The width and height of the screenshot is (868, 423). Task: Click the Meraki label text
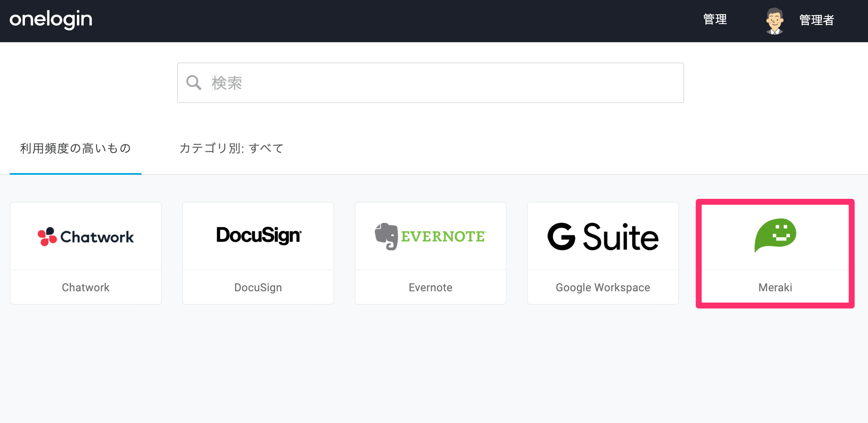point(775,287)
